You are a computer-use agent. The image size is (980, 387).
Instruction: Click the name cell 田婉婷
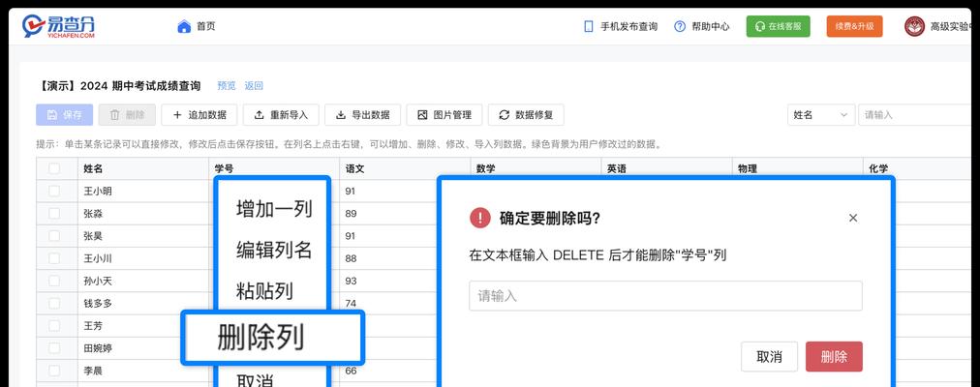pos(143,348)
